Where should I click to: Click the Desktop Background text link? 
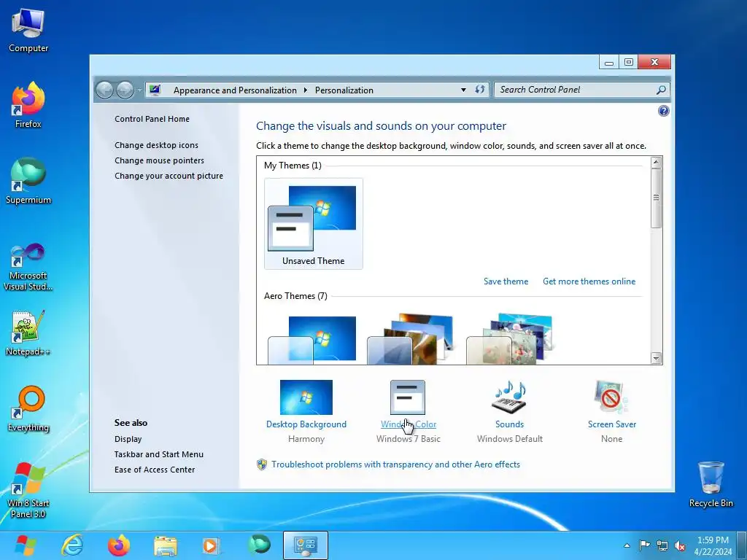pyautogui.click(x=306, y=424)
